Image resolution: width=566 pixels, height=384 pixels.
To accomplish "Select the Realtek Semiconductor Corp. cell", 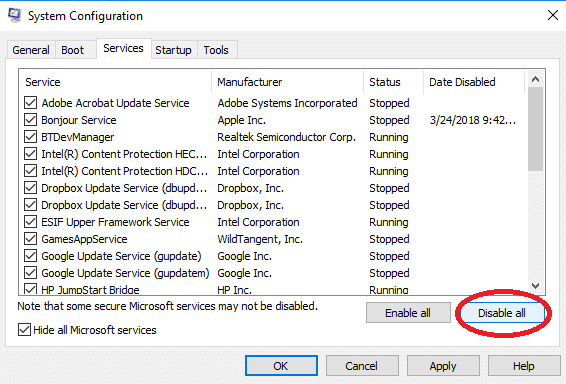I will pos(286,137).
